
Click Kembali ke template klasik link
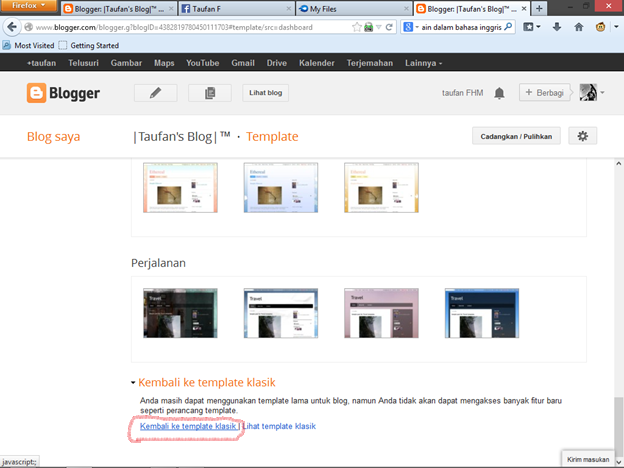188,426
